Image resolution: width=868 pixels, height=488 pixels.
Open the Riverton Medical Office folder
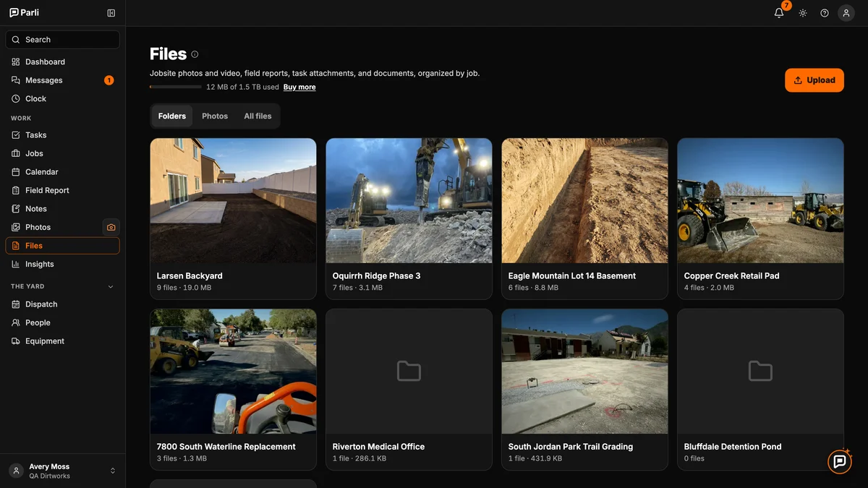coord(409,390)
